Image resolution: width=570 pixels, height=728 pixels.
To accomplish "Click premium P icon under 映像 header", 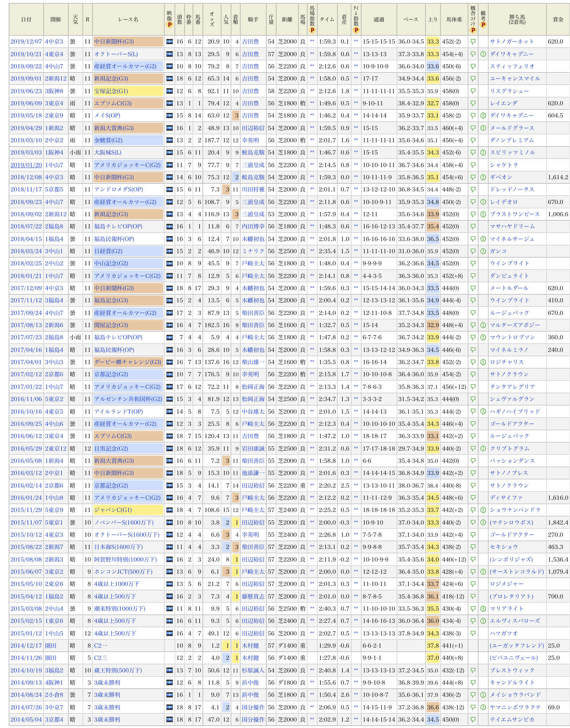I will click(x=169, y=25).
